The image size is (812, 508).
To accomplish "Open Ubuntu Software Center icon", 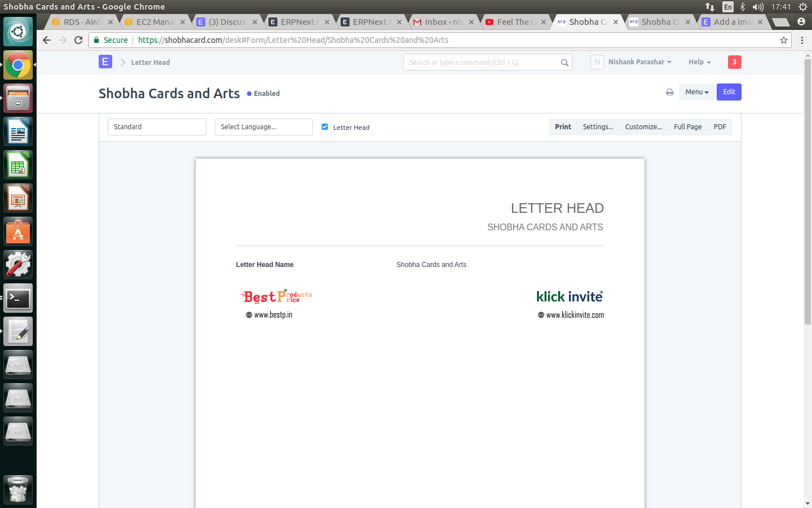I will coord(18,231).
